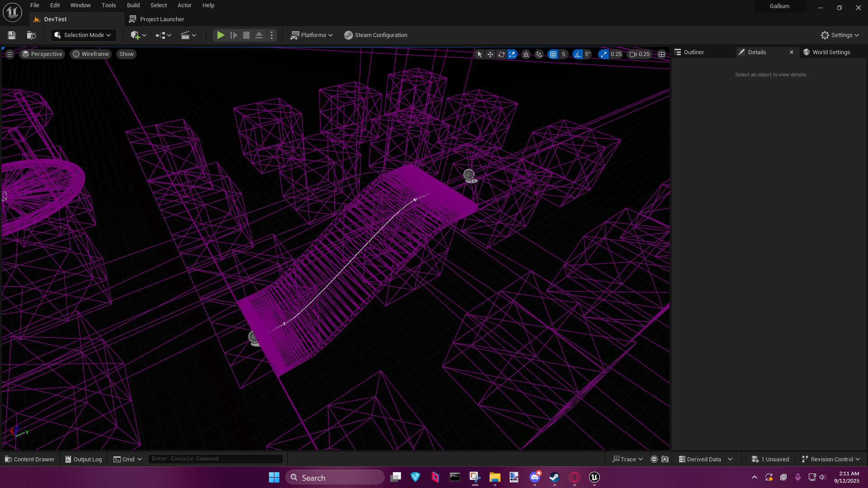Open the Build menu
Viewport: 868px width, 488px height.
click(133, 5)
